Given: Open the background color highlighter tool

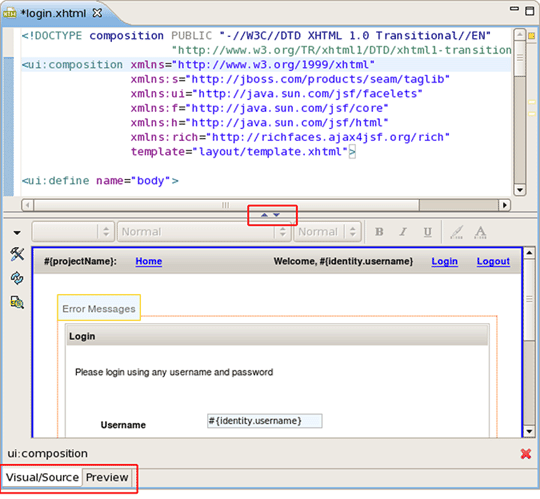Looking at the screenshot, I should 457,232.
